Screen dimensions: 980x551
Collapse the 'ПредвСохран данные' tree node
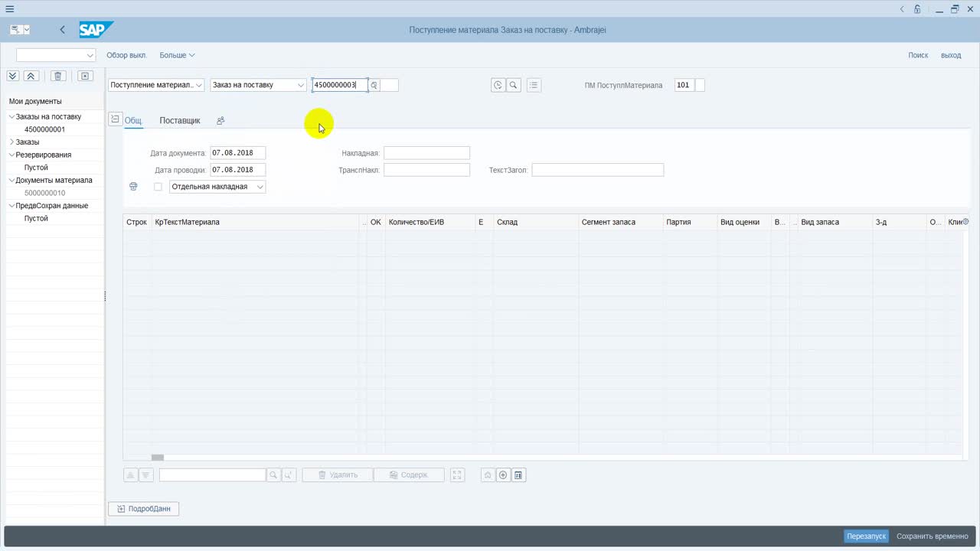(x=11, y=206)
